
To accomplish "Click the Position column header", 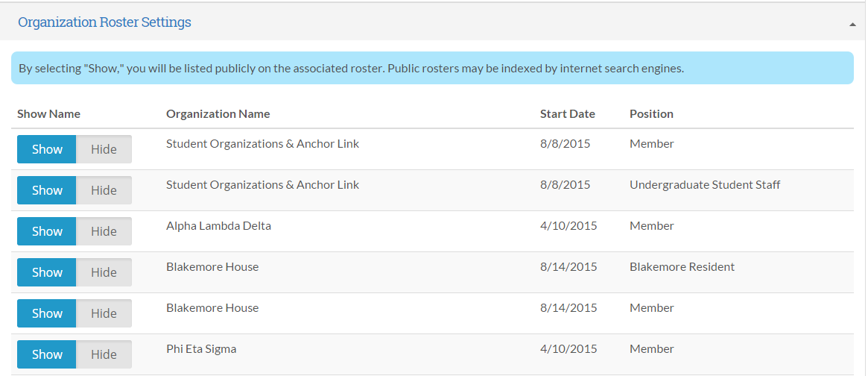I will (x=651, y=114).
